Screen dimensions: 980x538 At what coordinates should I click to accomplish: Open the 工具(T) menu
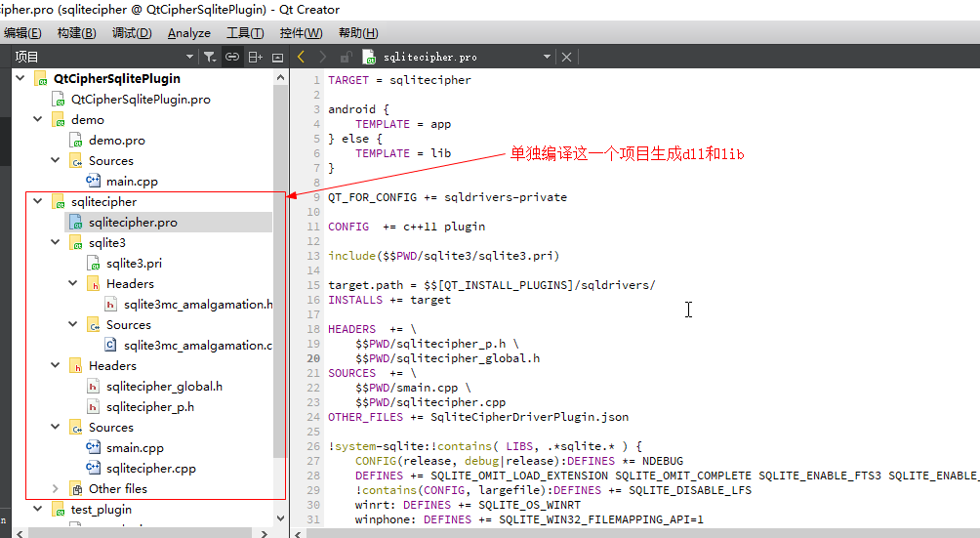point(245,33)
